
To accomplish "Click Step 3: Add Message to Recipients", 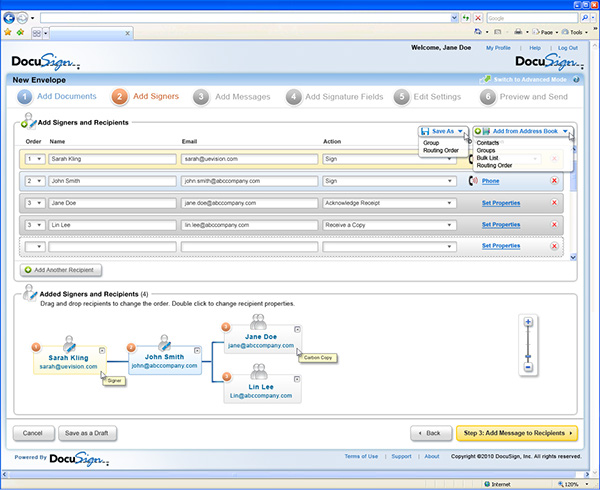I will pos(517,433).
